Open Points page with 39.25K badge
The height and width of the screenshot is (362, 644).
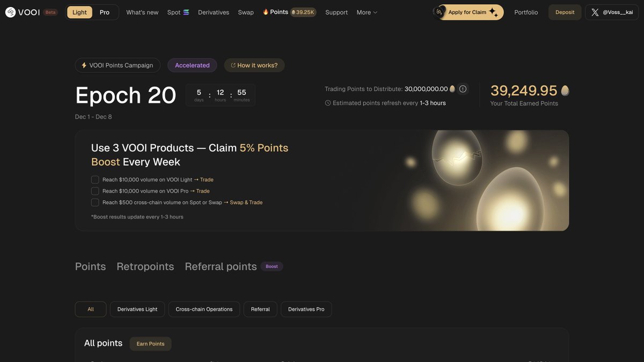click(289, 12)
